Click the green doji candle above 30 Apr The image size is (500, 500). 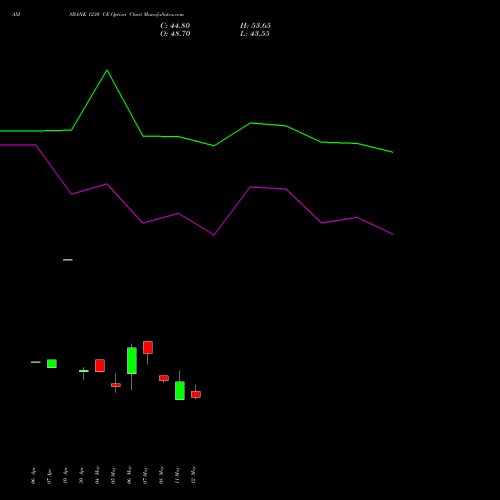click(x=84, y=371)
